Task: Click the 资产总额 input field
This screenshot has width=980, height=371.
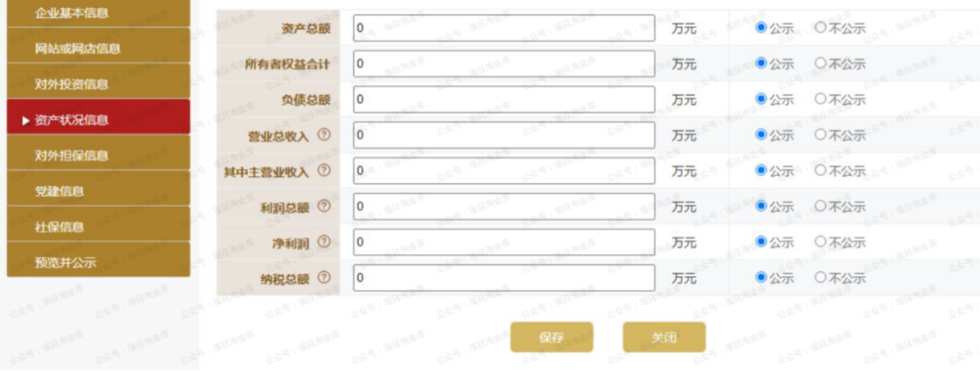Action: click(504, 28)
